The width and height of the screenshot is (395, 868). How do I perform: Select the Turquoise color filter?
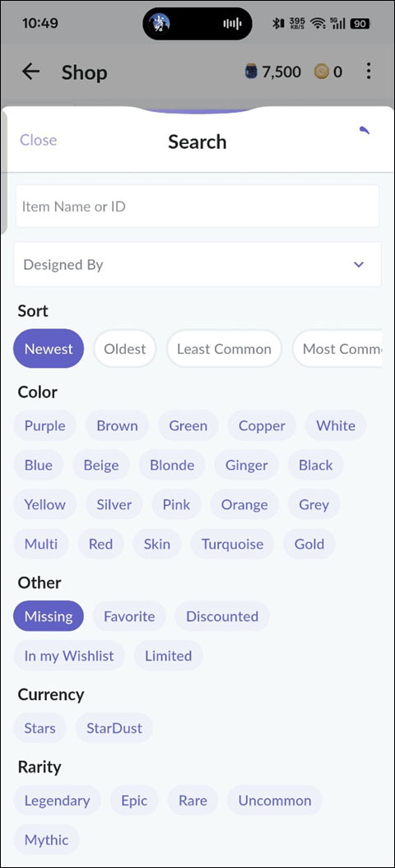(x=233, y=544)
